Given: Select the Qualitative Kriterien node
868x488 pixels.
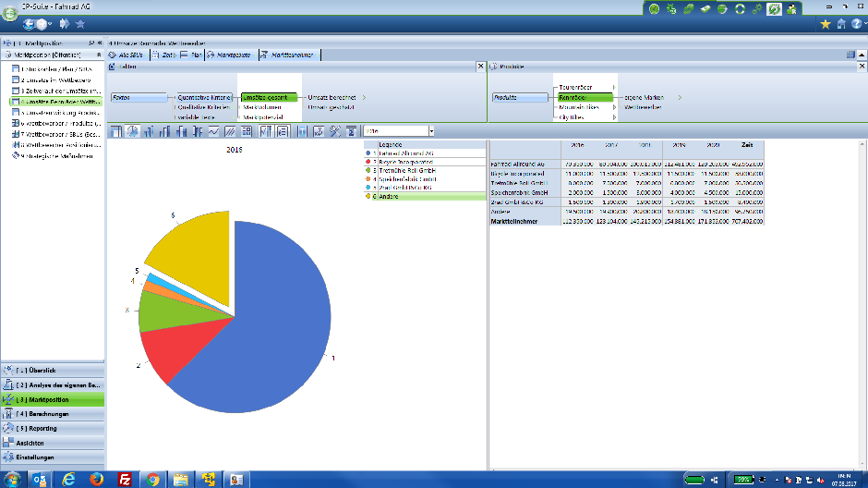Looking at the screenshot, I should click(203, 107).
